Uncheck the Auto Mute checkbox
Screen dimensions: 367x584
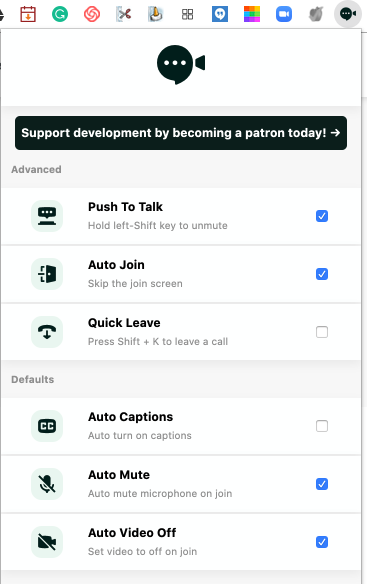coord(322,484)
